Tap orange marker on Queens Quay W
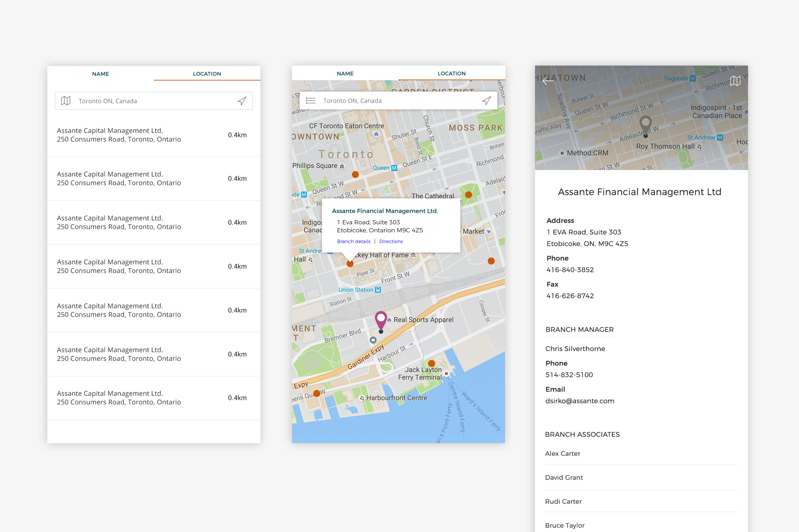This screenshot has width=799, height=532. pos(317,393)
